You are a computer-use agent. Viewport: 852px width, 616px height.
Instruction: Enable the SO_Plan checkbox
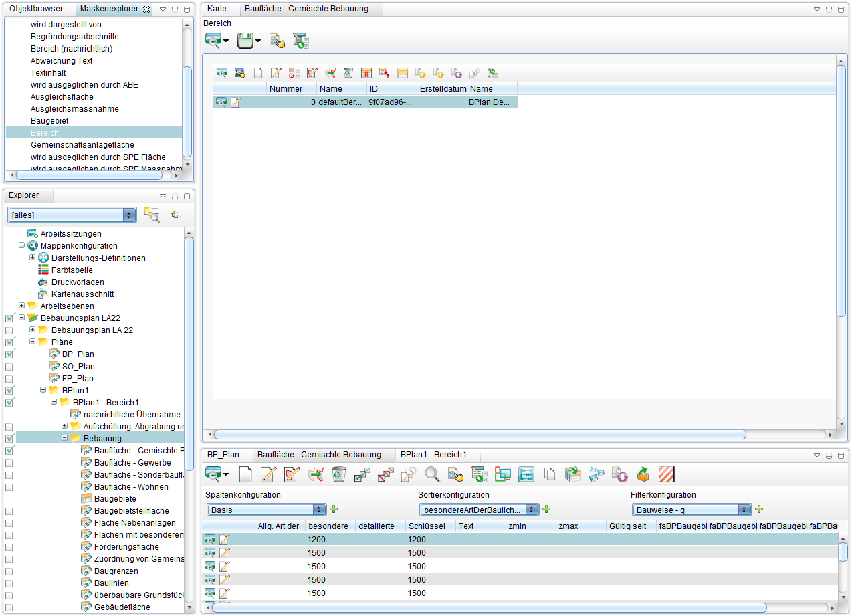coord(9,367)
